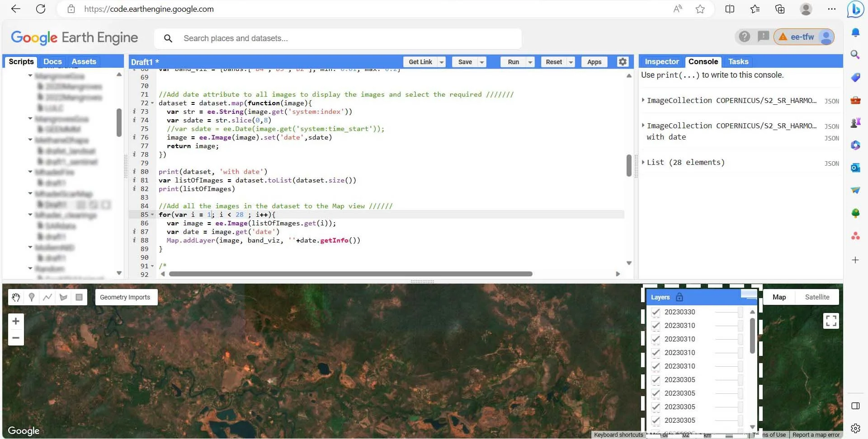Open the feedback icon near account
This screenshot has height=439, width=868.
[x=764, y=37]
